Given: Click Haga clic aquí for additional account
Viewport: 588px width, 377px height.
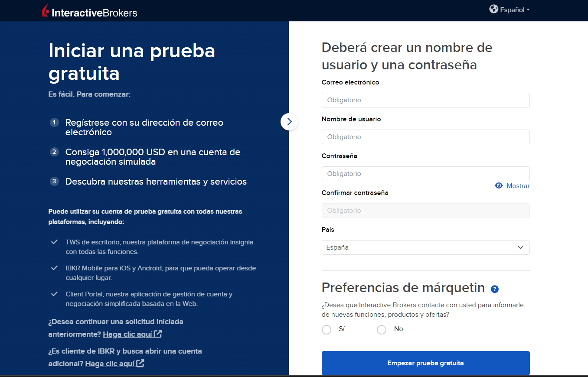Looking at the screenshot, I should [x=110, y=364].
